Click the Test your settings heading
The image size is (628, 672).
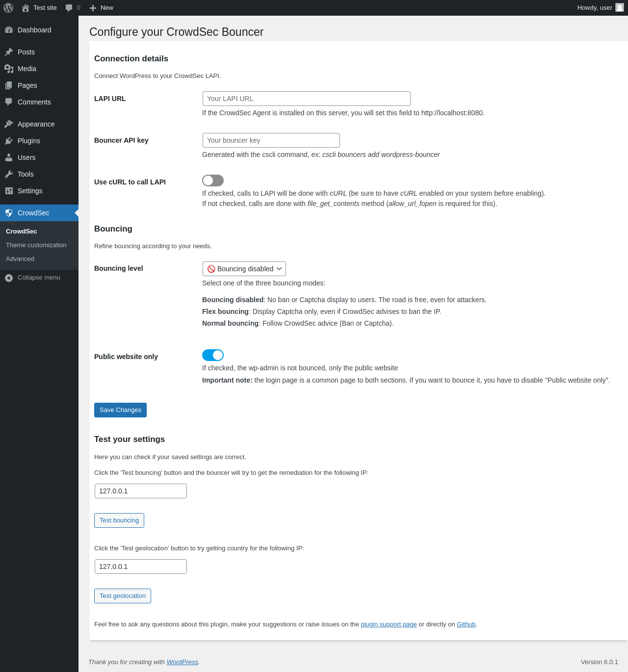[x=130, y=439]
